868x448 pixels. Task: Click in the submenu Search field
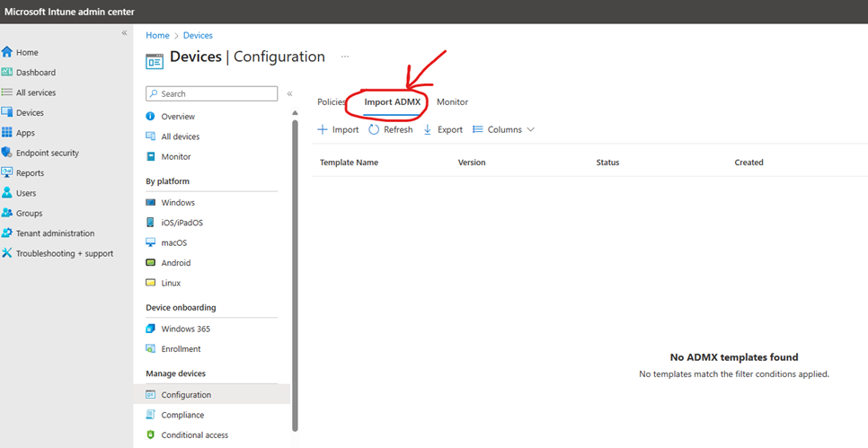(211, 93)
